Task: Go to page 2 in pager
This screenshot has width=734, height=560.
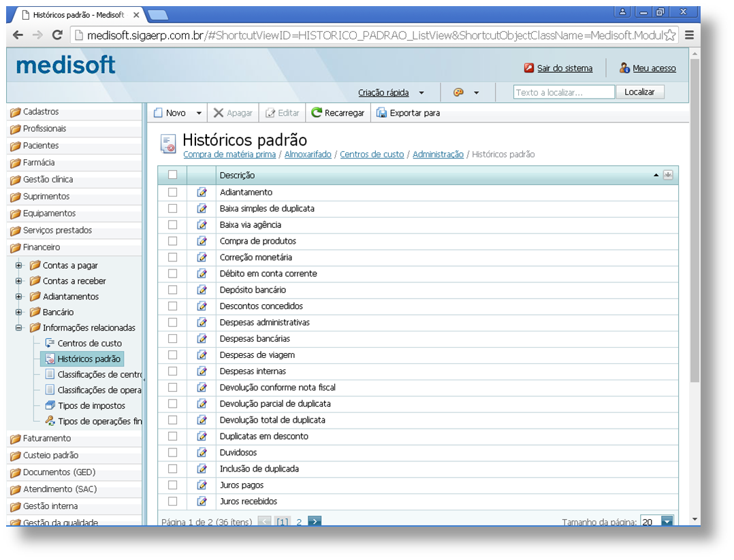Action: (299, 522)
